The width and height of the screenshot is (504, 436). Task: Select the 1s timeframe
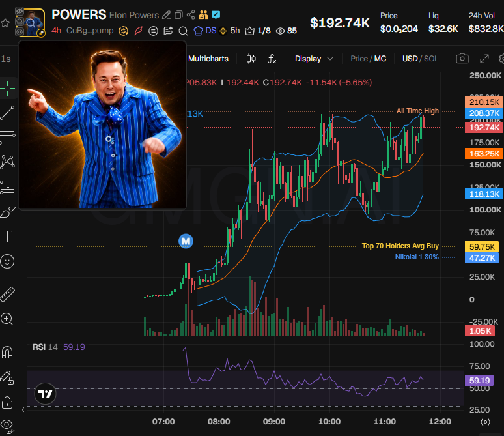tap(6, 59)
